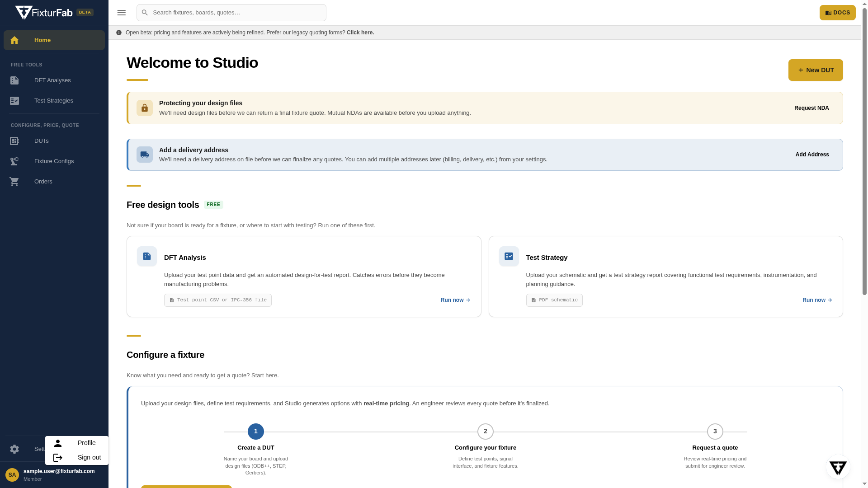Click the Add Address button
Screen dimensions: 868x488
click(x=812, y=155)
